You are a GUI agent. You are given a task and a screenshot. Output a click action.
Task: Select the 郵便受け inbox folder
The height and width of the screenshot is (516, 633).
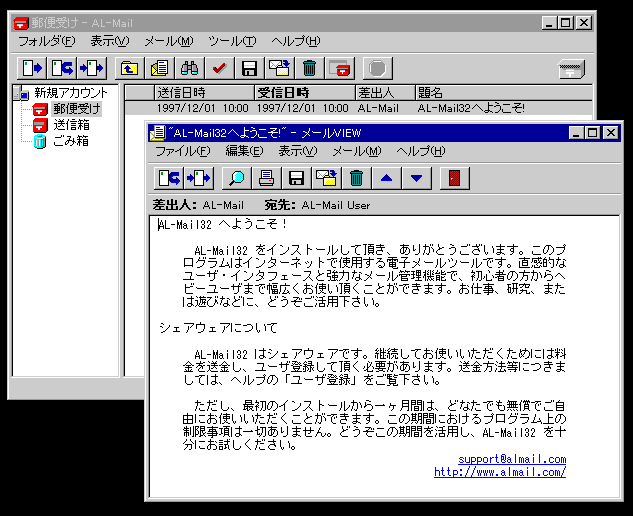point(76,109)
